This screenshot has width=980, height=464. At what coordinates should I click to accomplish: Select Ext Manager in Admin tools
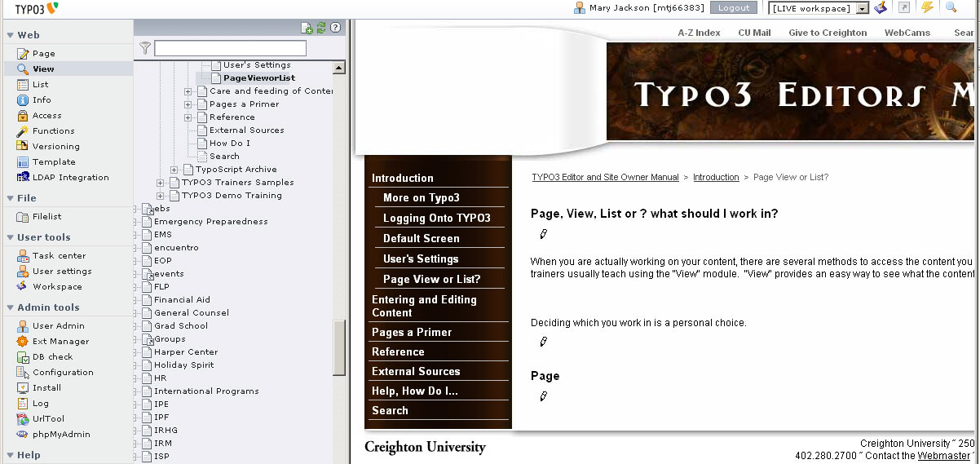(60, 342)
